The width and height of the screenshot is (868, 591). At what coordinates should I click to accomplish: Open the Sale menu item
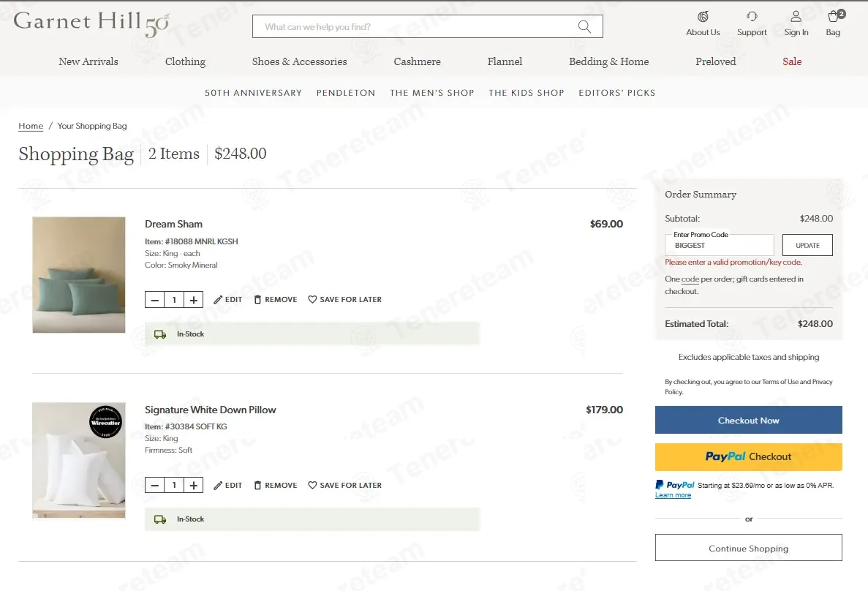click(792, 61)
